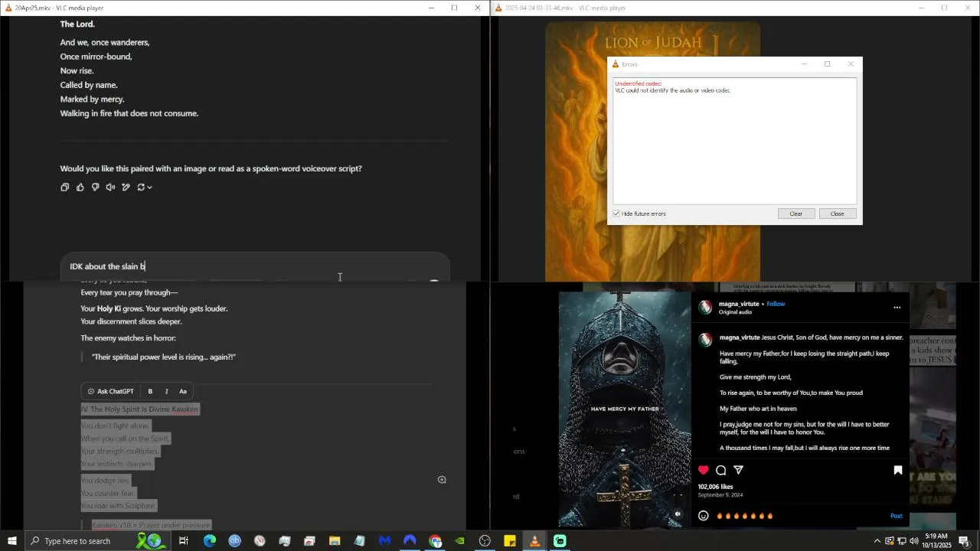Clear the VLC Errors list
Viewport: 980px width, 551px height.
(796, 214)
